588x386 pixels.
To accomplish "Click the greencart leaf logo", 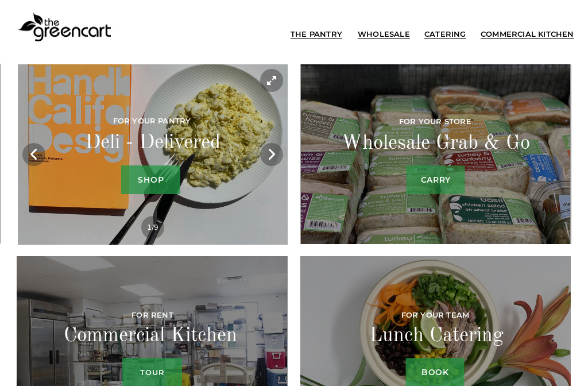I will point(65,27).
